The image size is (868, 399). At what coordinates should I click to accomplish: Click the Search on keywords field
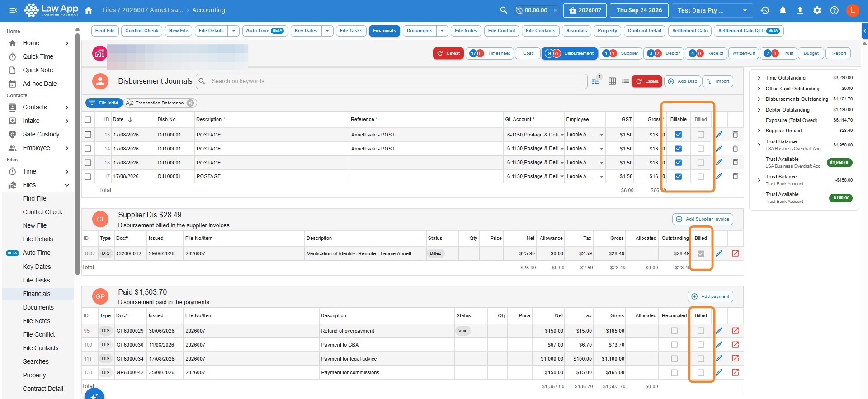(x=392, y=81)
